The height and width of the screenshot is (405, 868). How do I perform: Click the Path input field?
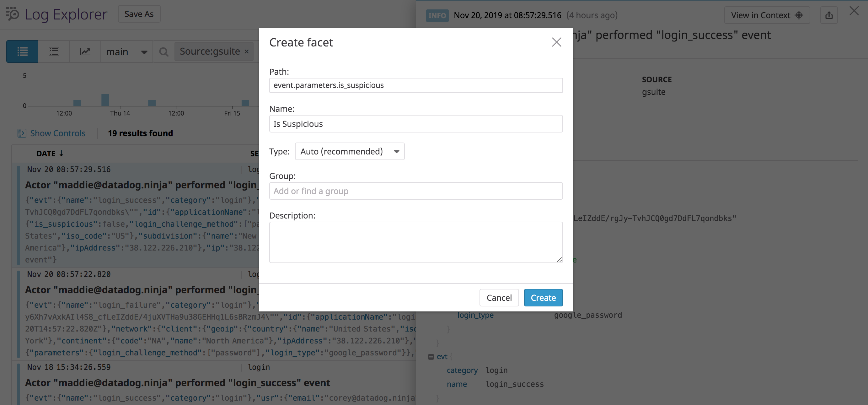tap(415, 85)
